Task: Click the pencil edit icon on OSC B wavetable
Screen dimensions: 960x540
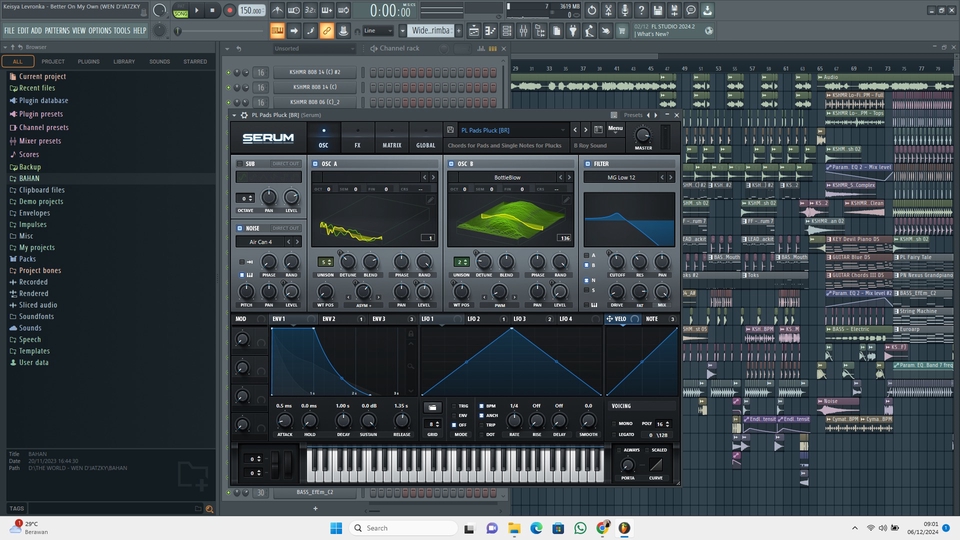Action: (566, 200)
